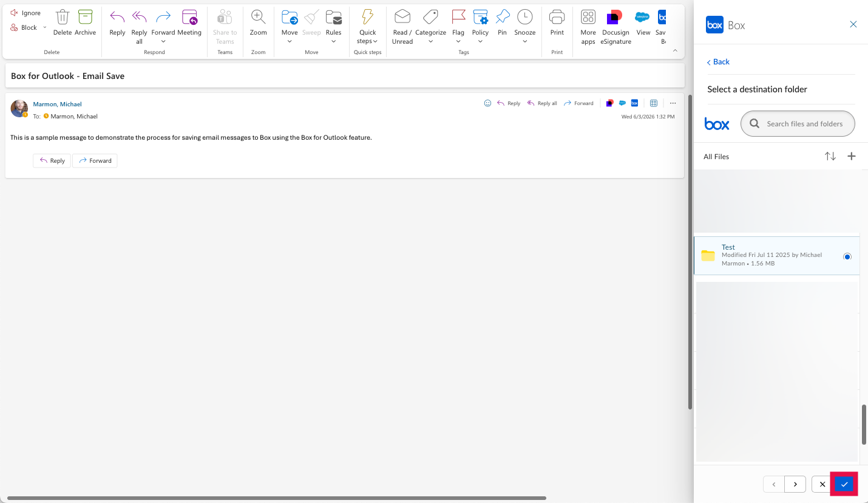This screenshot has height=503, width=868.
Task: Go Back in the Box panel
Action: tap(718, 62)
